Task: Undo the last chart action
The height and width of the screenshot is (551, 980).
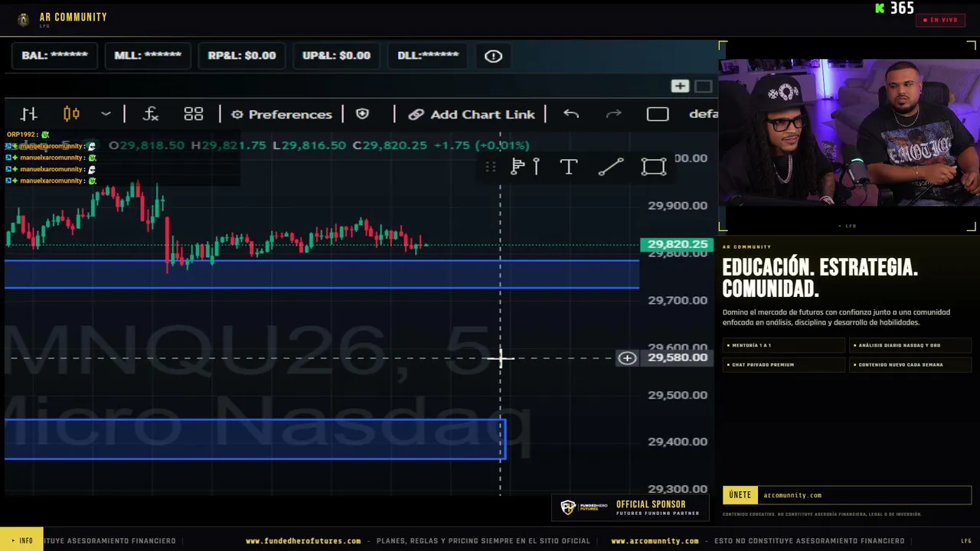Action: click(x=571, y=114)
